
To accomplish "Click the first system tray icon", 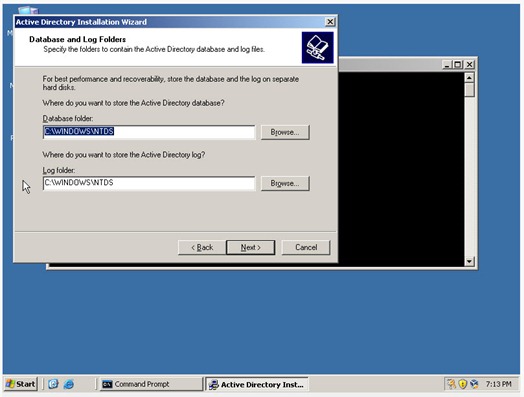I will 451,384.
